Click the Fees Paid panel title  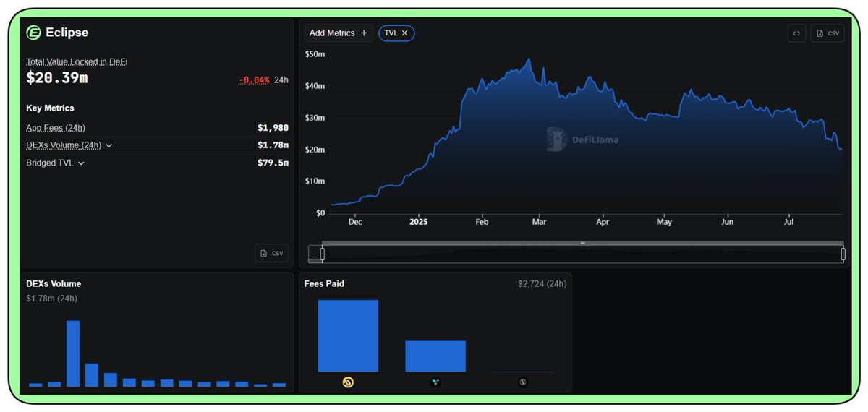(x=325, y=284)
